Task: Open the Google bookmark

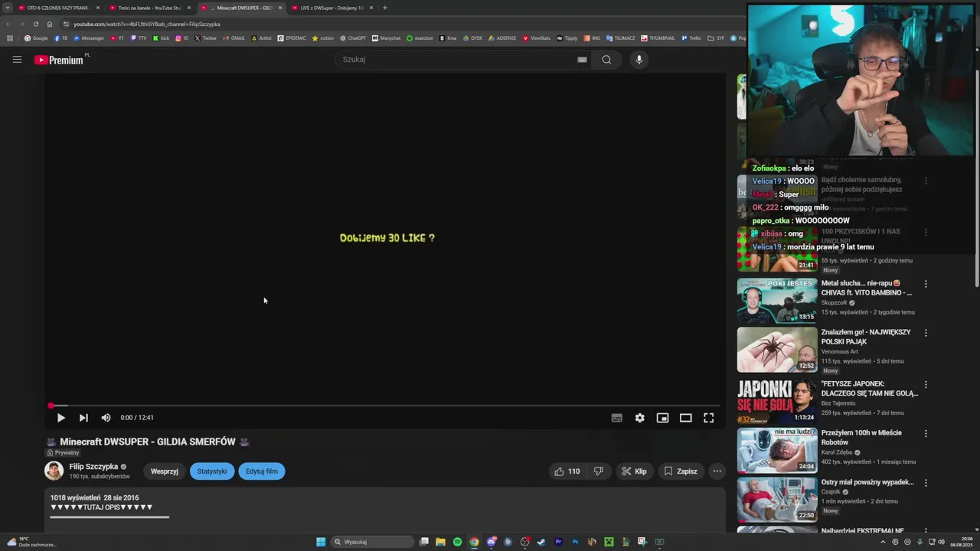Action: pos(36,38)
